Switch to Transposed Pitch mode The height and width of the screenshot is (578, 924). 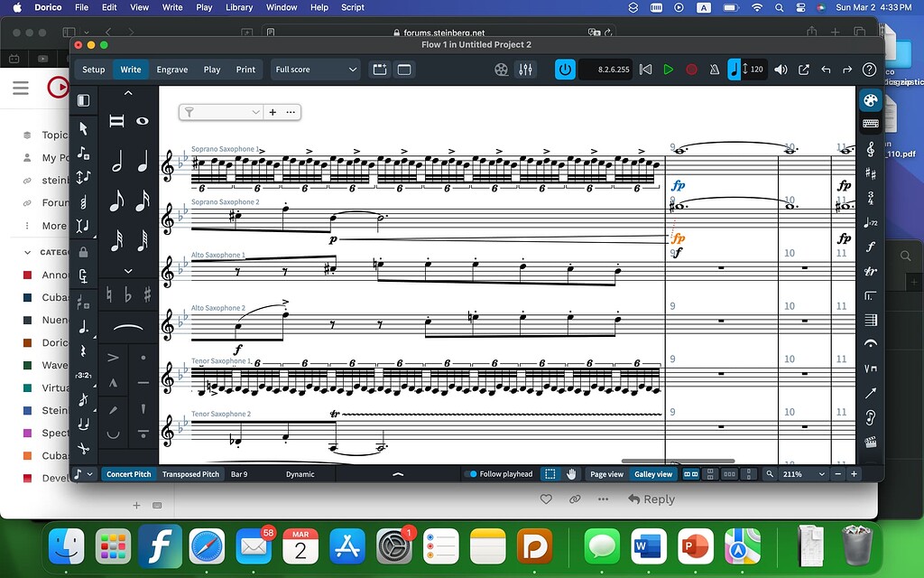tap(190, 473)
